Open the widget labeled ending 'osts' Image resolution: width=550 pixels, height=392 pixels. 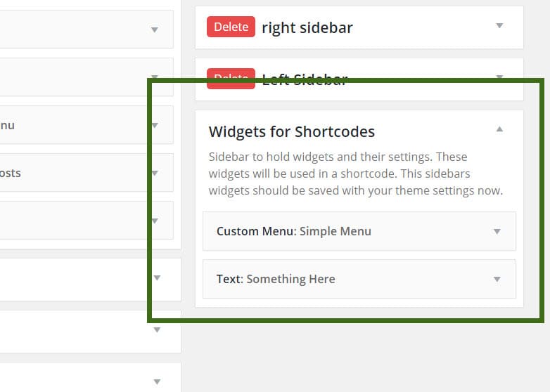pos(87,173)
